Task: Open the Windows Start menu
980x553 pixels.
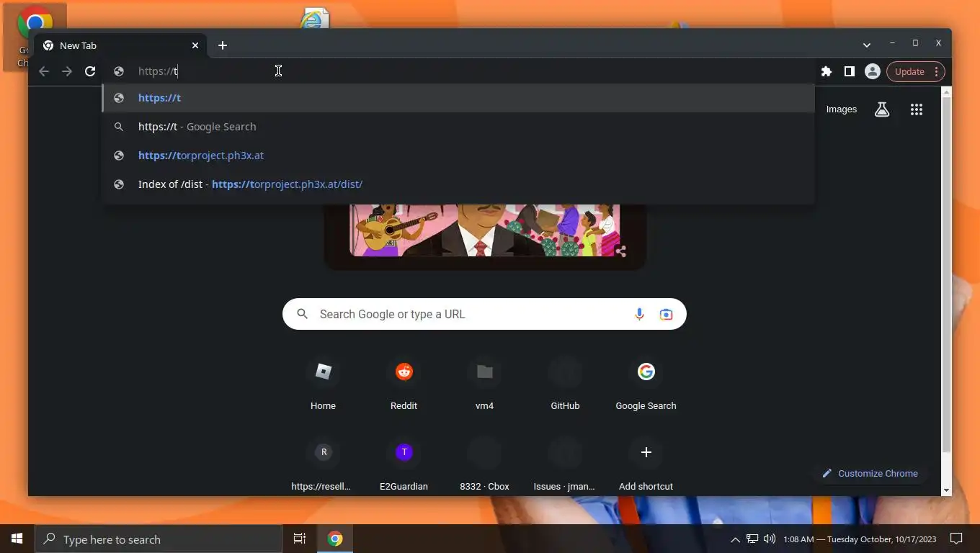Action: point(17,539)
